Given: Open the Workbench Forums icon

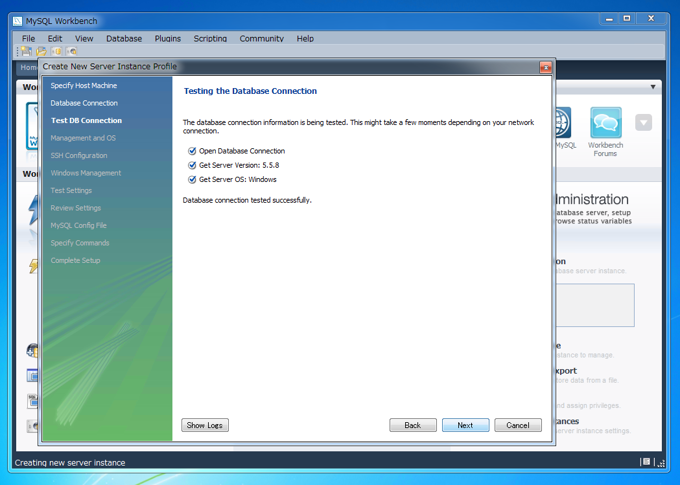Looking at the screenshot, I should 605,123.
